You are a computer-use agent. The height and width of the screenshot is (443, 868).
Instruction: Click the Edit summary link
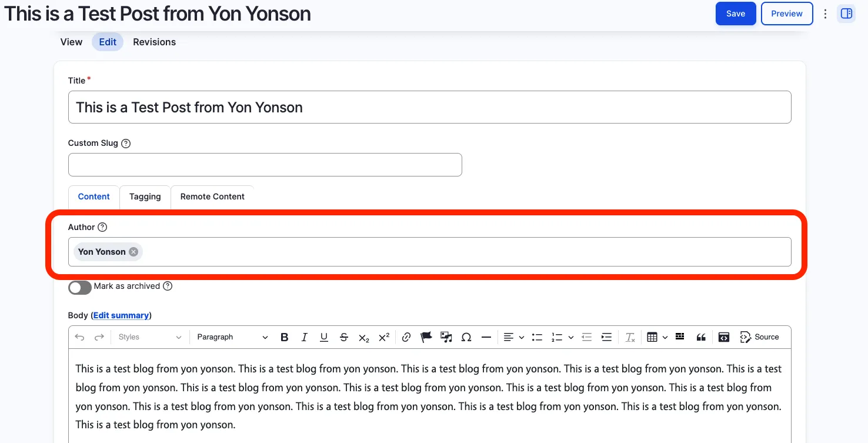(x=121, y=315)
